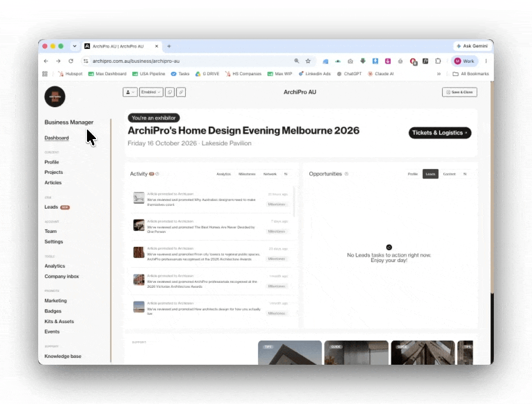Image resolution: width=532 pixels, height=404 pixels.
Task: Switch to the Milestones activity tab
Action: pos(247,174)
